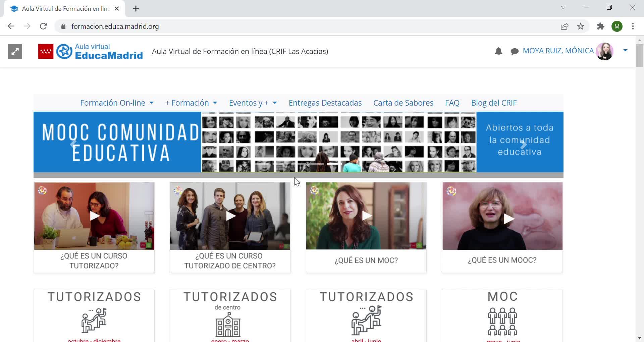Expand the Eventos y + dropdown
The height and width of the screenshot is (342, 644).
click(x=253, y=103)
